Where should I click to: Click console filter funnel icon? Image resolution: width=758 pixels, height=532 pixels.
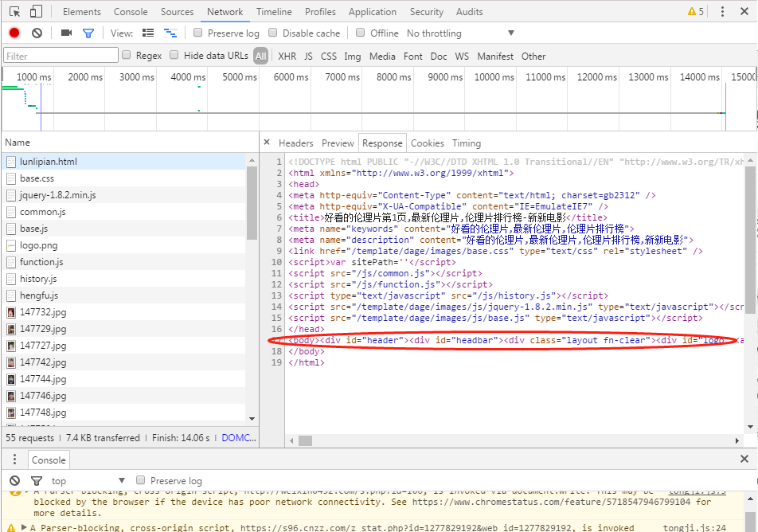(x=37, y=481)
